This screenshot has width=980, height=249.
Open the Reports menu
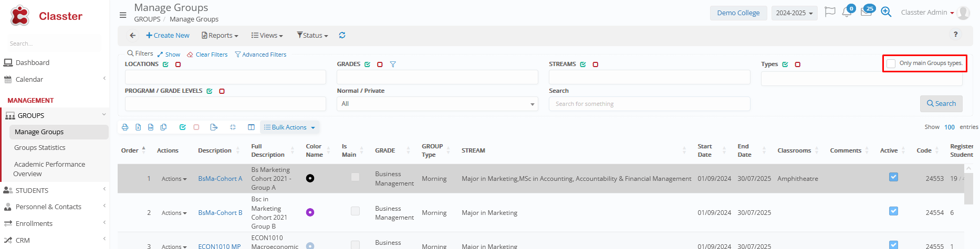tap(220, 35)
